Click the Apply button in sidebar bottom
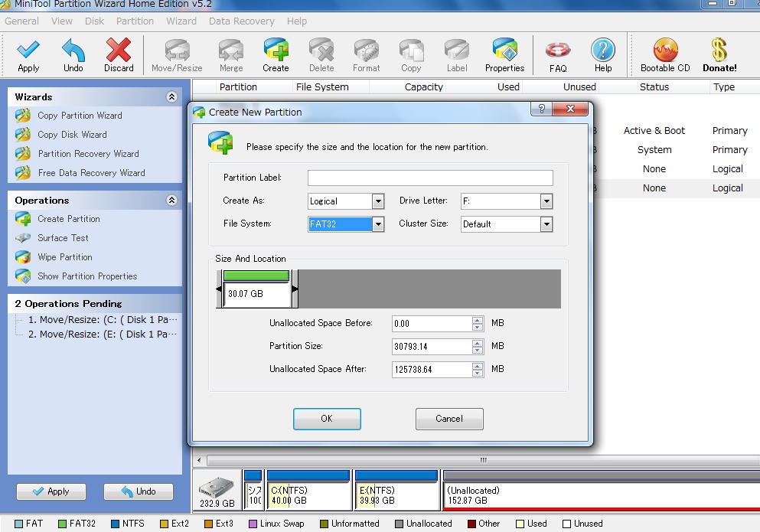Viewport: 760px width, 532px height. point(51,491)
